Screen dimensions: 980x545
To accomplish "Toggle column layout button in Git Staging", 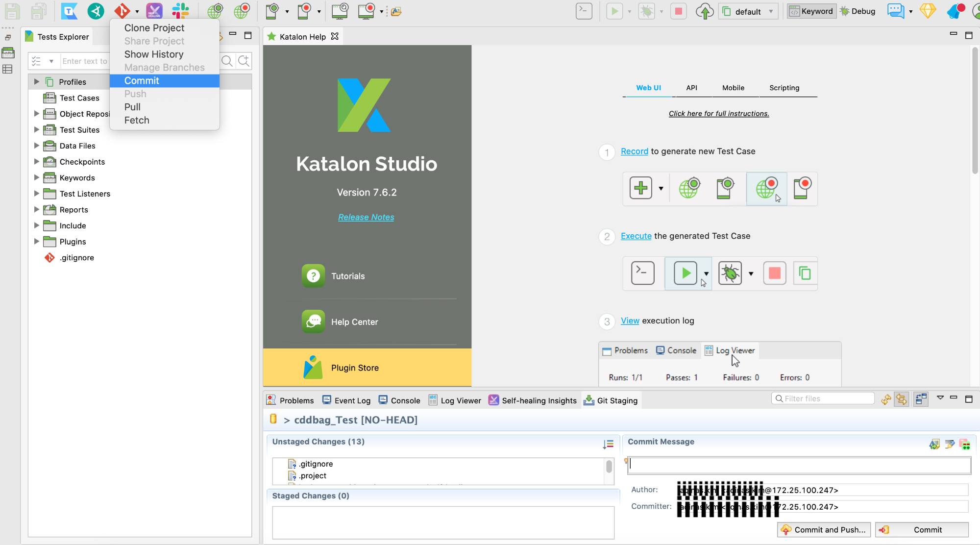I will [x=921, y=399].
